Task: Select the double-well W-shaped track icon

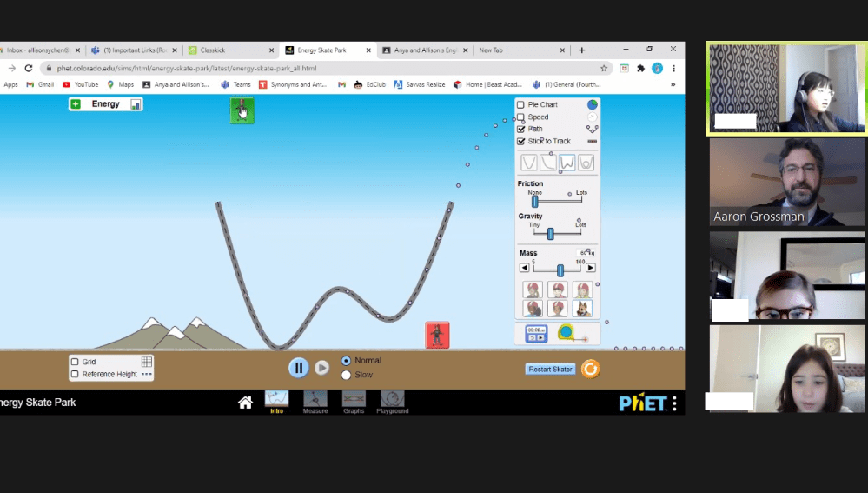Action: pyautogui.click(x=567, y=163)
